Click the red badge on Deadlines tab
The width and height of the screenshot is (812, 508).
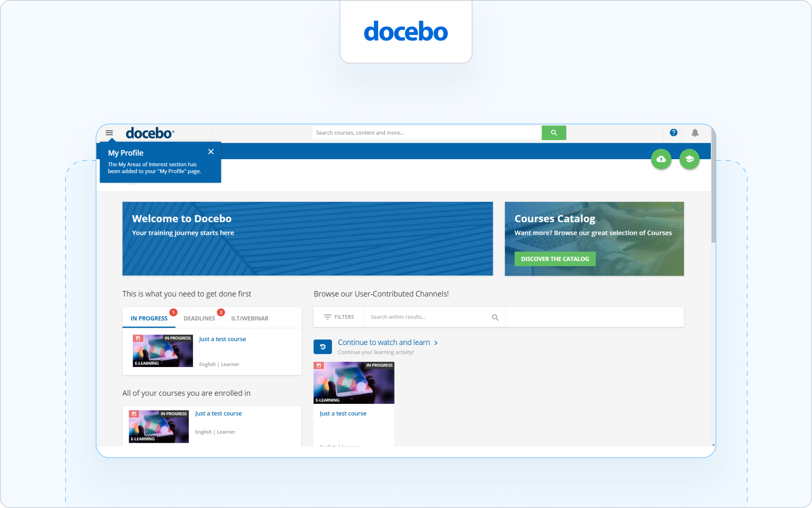click(x=221, y=312)
